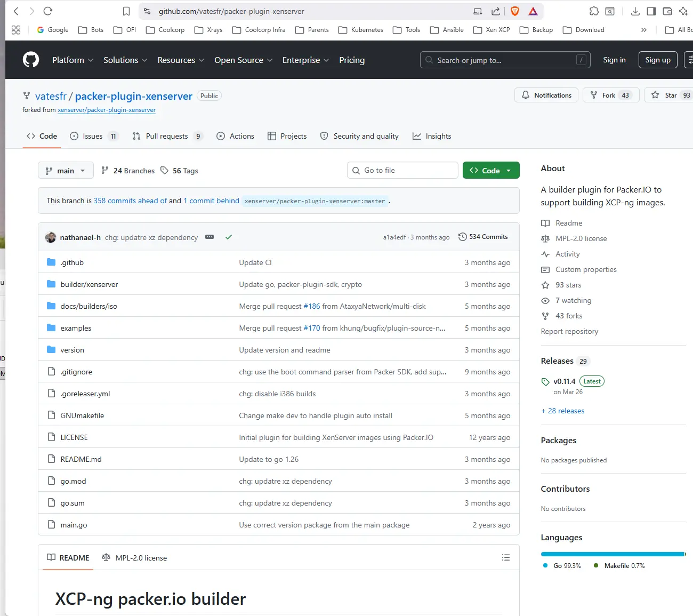View 24 Branches list
This screenshot has height=616, width=693.
coord(128,171)
